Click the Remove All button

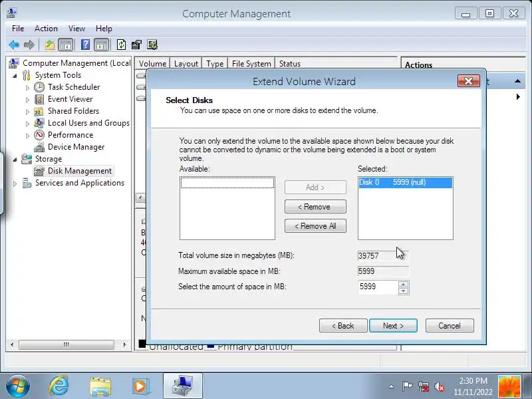click(x=315, y=226)
